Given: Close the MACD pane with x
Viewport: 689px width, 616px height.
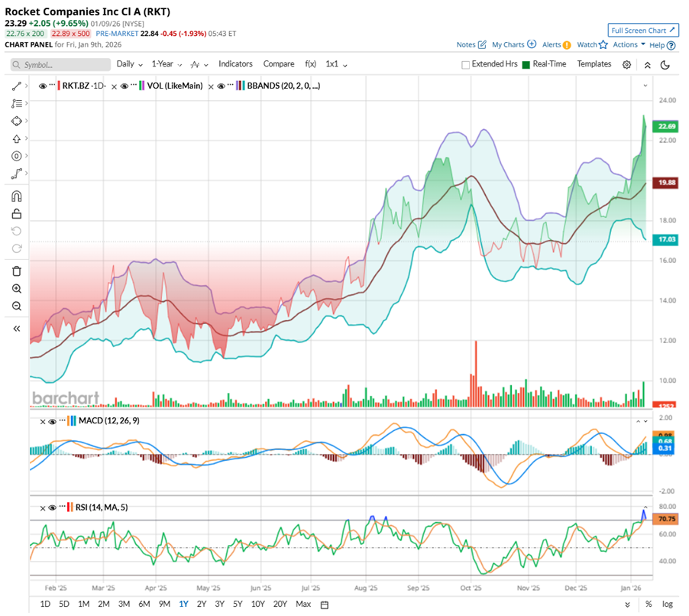Looking at the screenshot, I should pos(43,422).
